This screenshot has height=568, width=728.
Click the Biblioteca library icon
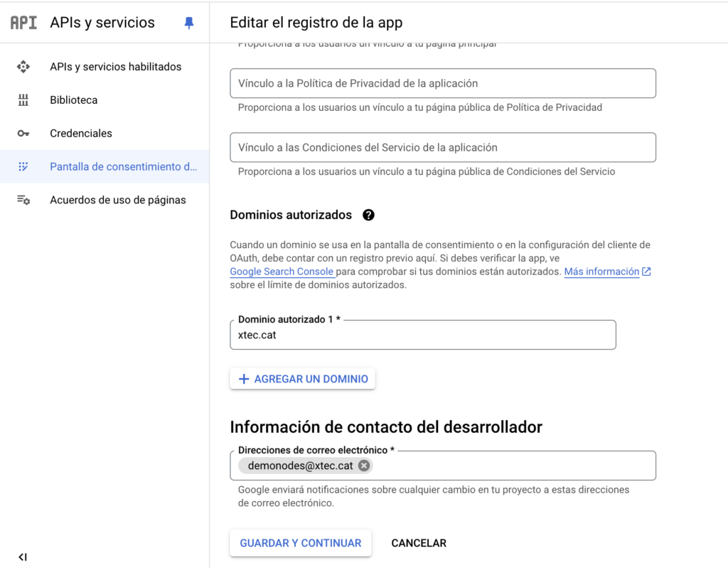(x=23, y=100)
